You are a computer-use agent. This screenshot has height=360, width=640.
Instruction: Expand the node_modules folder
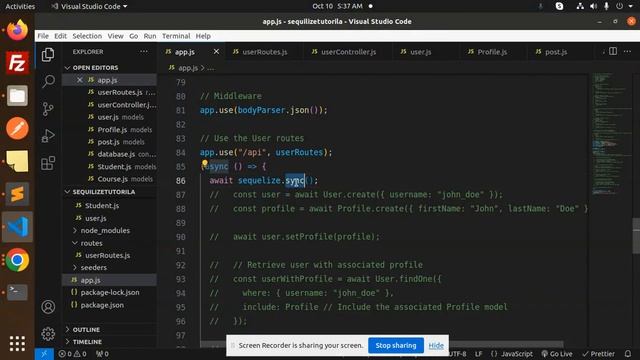coord(105,231)
